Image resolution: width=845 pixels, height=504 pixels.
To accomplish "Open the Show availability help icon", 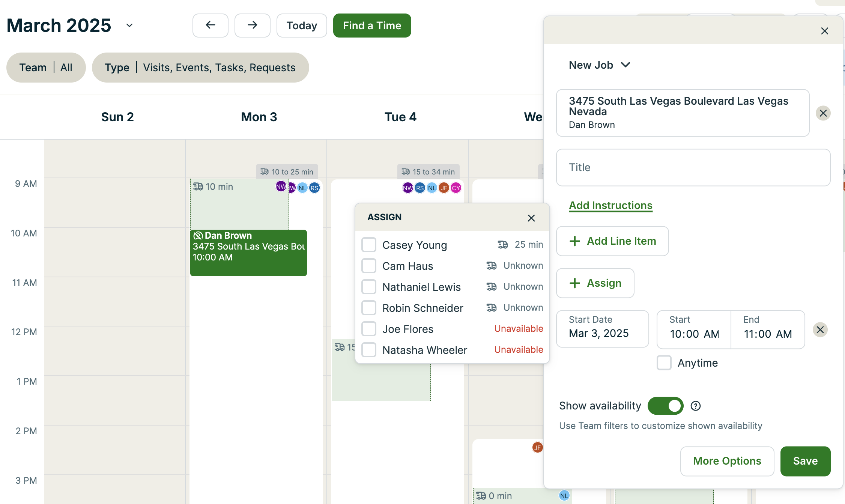I will (695, 406).
